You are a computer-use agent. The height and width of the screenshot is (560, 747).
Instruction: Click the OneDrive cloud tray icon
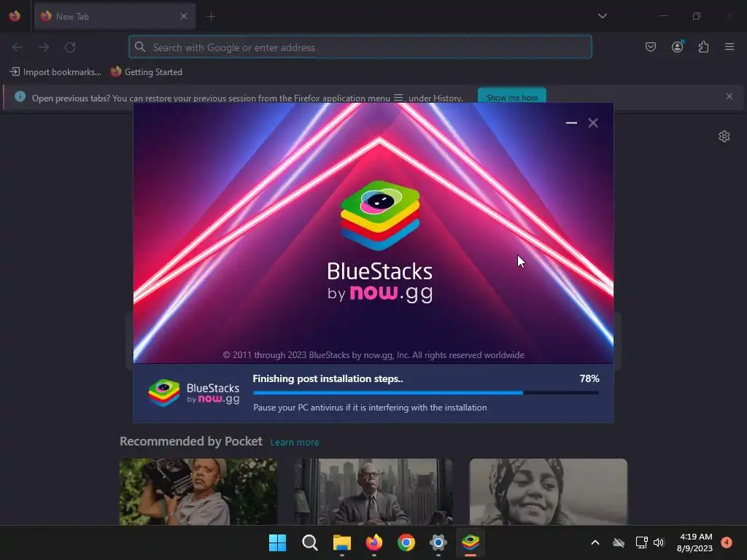coord(619,542)
